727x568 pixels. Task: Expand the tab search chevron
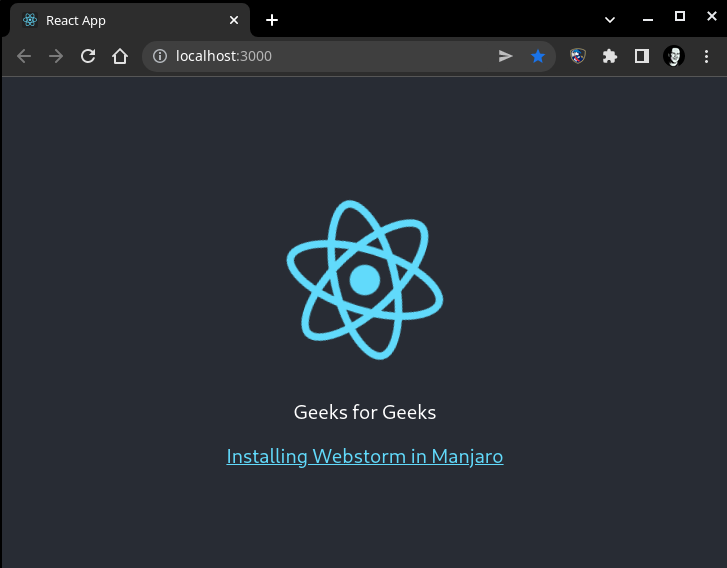tap(610, 20)
